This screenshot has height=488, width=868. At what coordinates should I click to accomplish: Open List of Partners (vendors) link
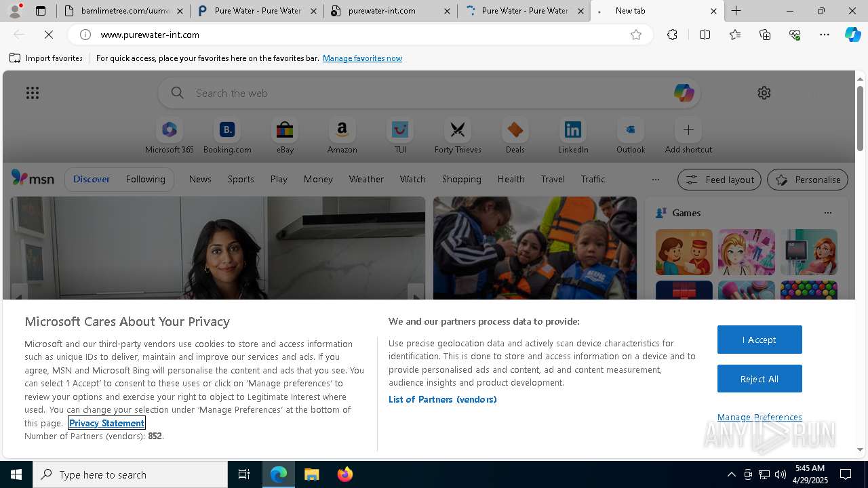click(x=442, y=399)
